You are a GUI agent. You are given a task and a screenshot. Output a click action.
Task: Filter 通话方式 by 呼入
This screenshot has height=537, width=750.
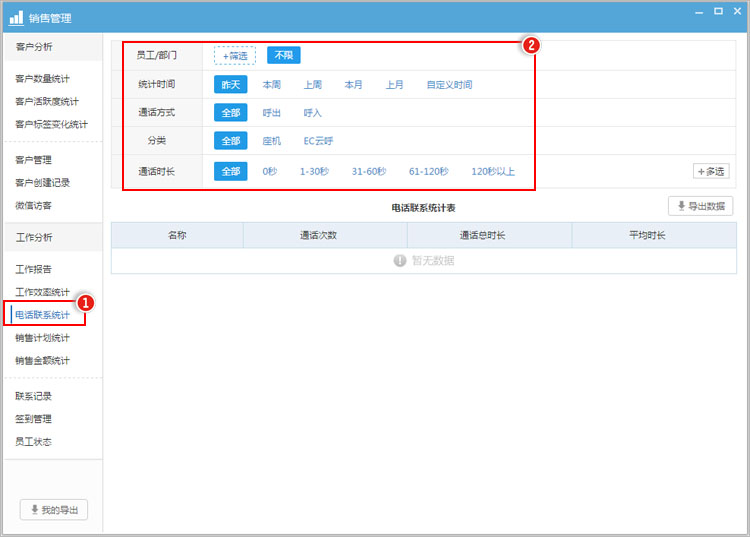(313, 113)
